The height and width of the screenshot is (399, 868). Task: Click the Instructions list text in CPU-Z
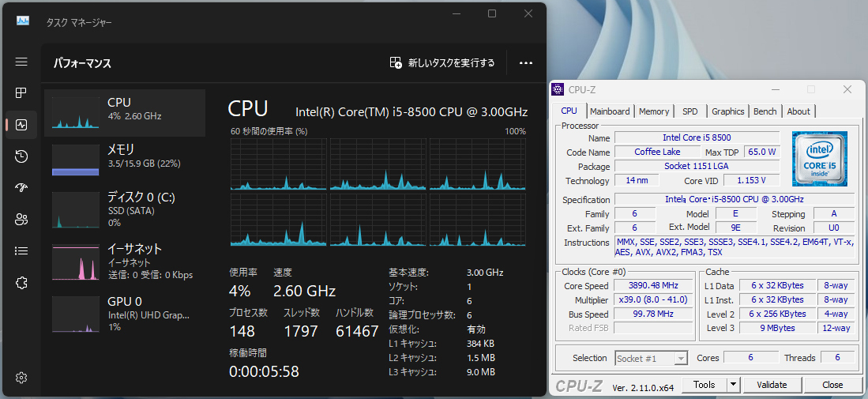[x=734, y=247]
